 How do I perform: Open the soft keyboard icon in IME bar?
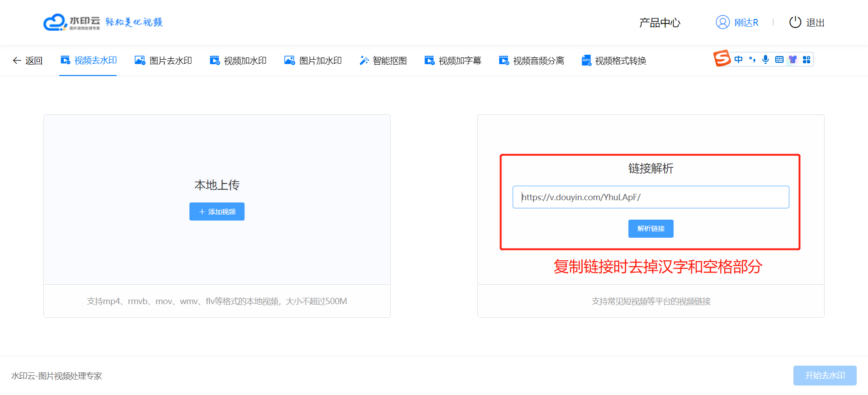click(x=779, y=60)
